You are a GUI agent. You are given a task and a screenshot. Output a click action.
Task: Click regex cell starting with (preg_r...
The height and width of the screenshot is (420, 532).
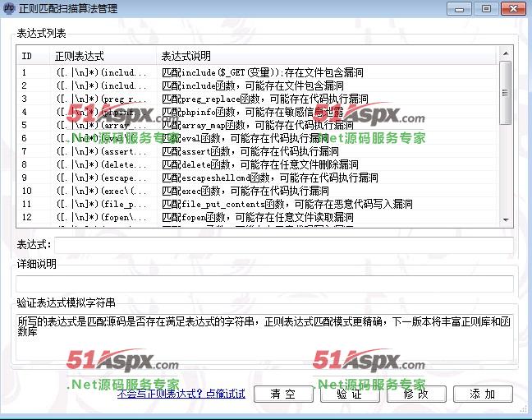(102, 99)
